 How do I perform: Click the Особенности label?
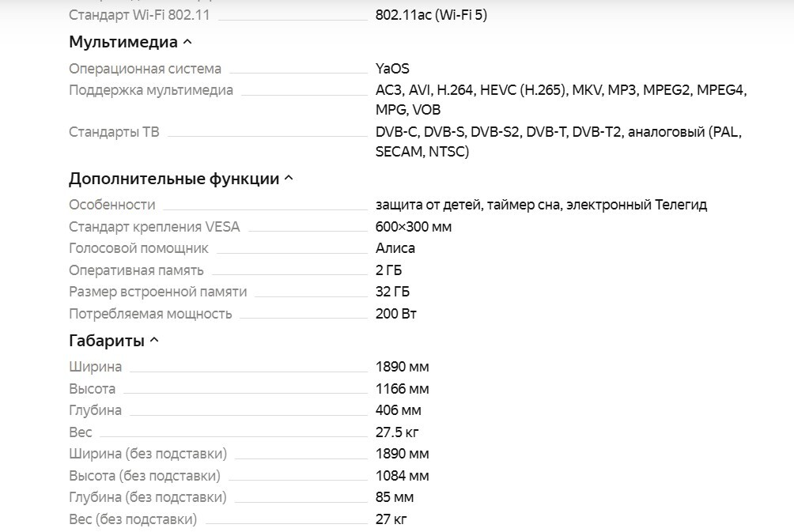112,205
